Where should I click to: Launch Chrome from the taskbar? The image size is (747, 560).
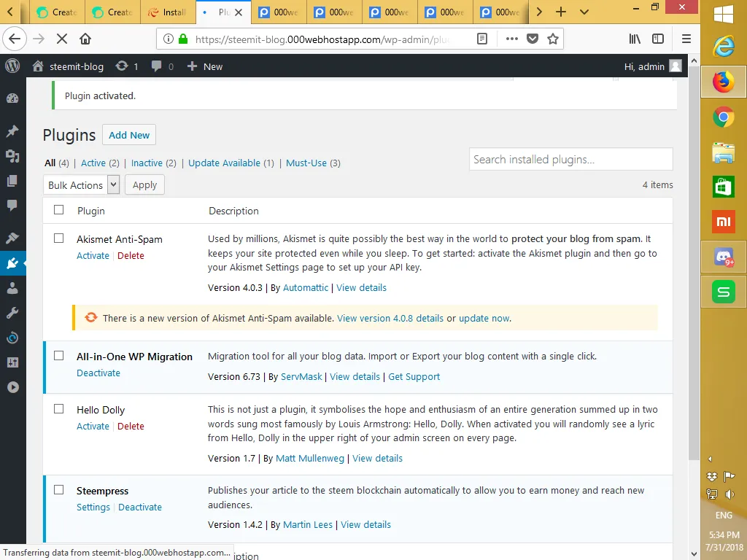(x=723, y=117)
